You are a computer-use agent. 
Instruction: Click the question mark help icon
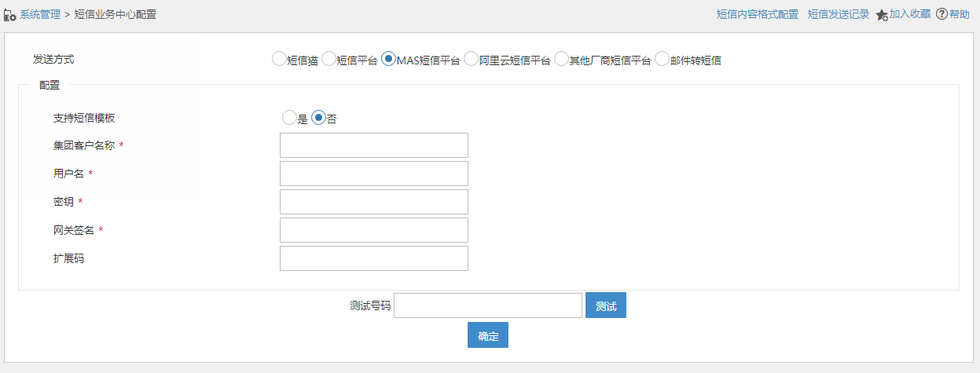(x=941, y=14)
